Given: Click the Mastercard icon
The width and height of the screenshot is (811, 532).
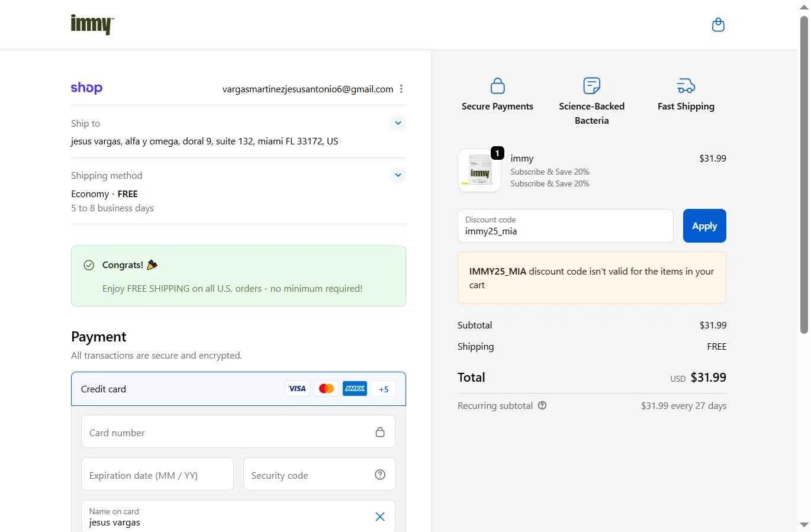Looking at the screenshot, I should (x=326, y=389).
